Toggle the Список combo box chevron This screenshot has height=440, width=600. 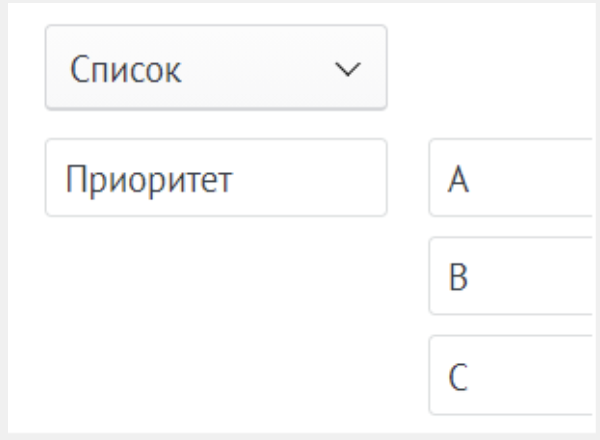coord(346,69)
